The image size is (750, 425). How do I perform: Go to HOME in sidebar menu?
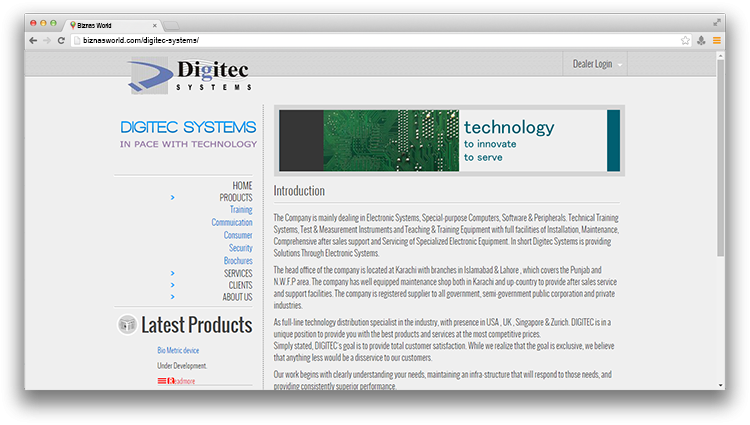[242, 186]
